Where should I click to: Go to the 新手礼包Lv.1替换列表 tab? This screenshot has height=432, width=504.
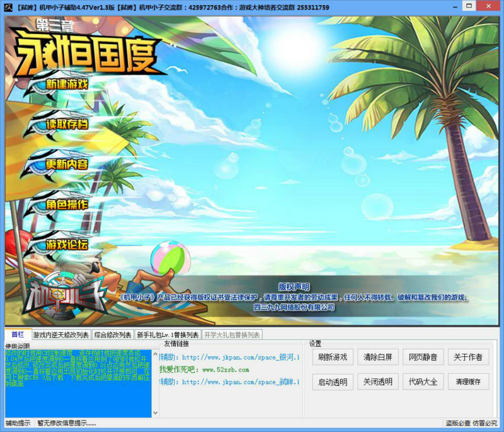click(x=168, y=335)
